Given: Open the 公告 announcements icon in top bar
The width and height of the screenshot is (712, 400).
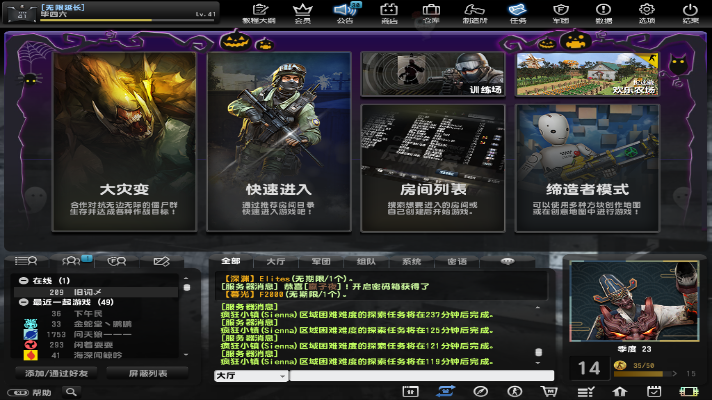Looking at the screenshot, I should (x=345, y=12).
